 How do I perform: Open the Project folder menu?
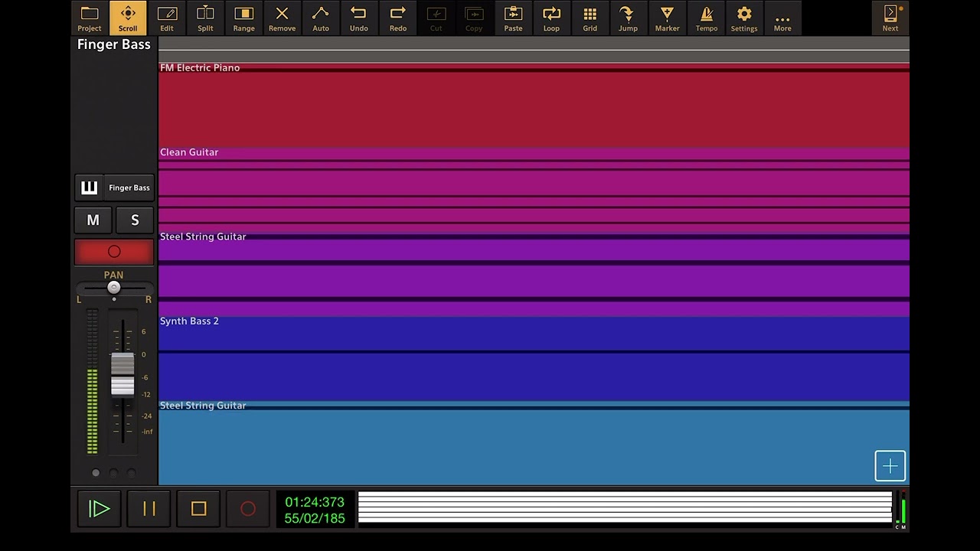pyautogui.click(x=90, y=18)
